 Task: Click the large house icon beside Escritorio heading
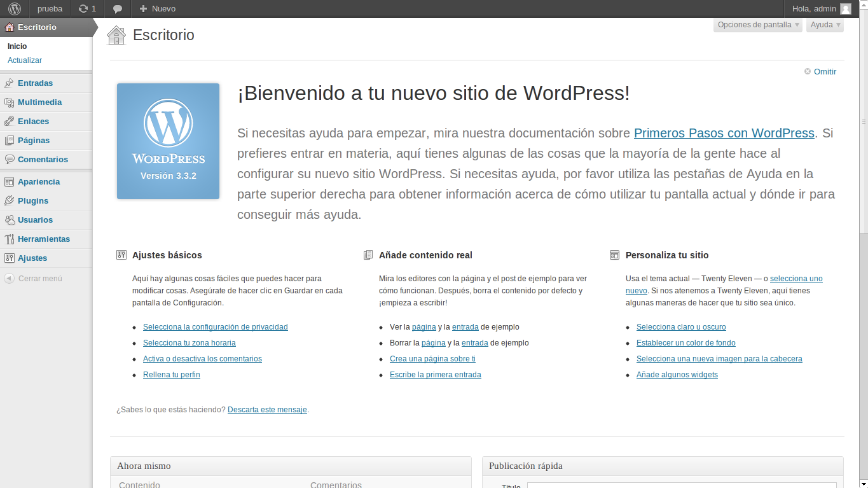click(x=116, y=35)
